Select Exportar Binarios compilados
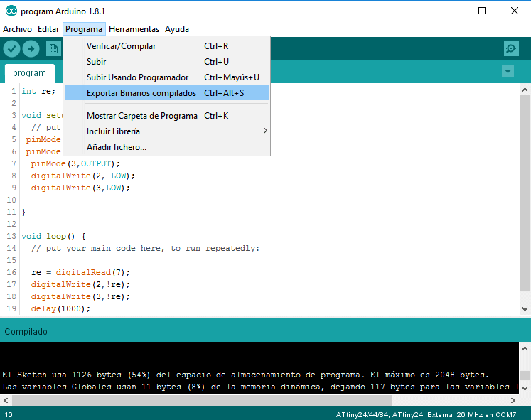This screenshot has height=420, width=531. [166, 92]
